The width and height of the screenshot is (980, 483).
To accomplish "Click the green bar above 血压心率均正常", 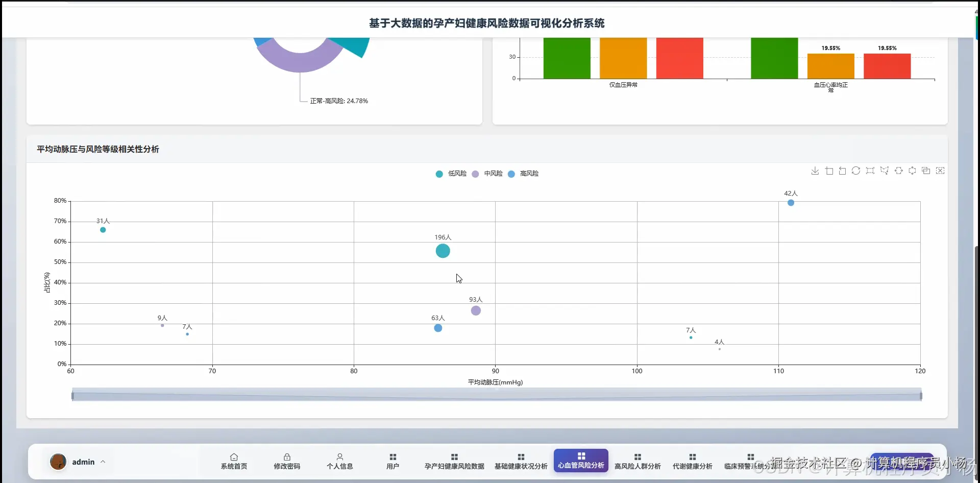I will pos(774,58).
